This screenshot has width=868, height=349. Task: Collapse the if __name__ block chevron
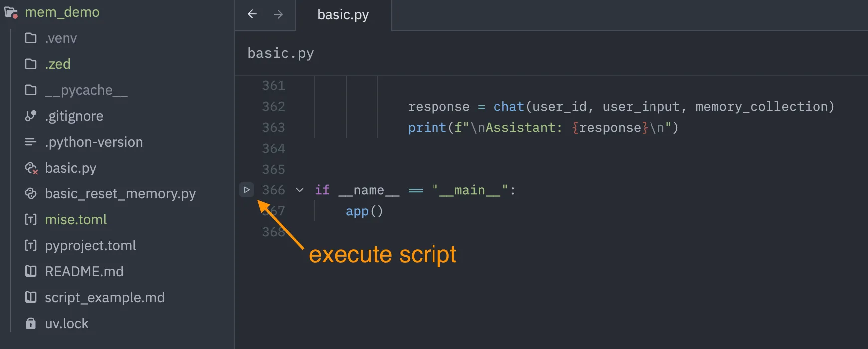point(300,190)
